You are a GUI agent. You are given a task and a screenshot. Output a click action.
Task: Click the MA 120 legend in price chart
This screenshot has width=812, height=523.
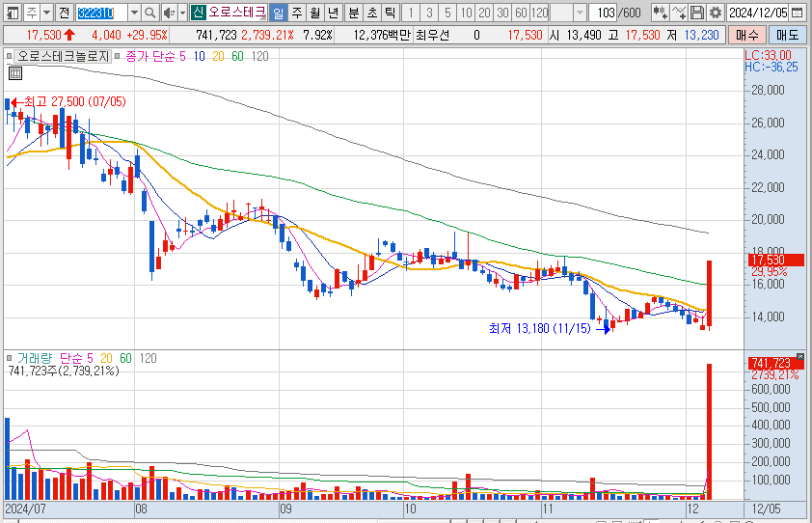coord(260,56)
